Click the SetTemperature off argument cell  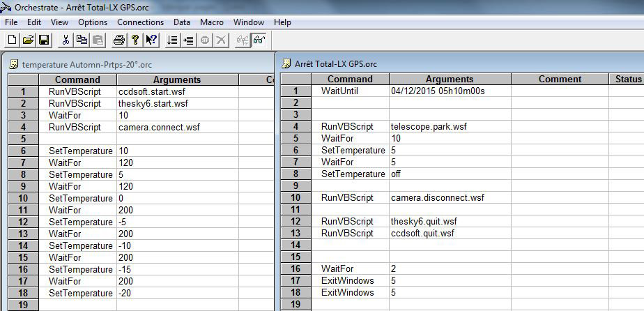450,174
